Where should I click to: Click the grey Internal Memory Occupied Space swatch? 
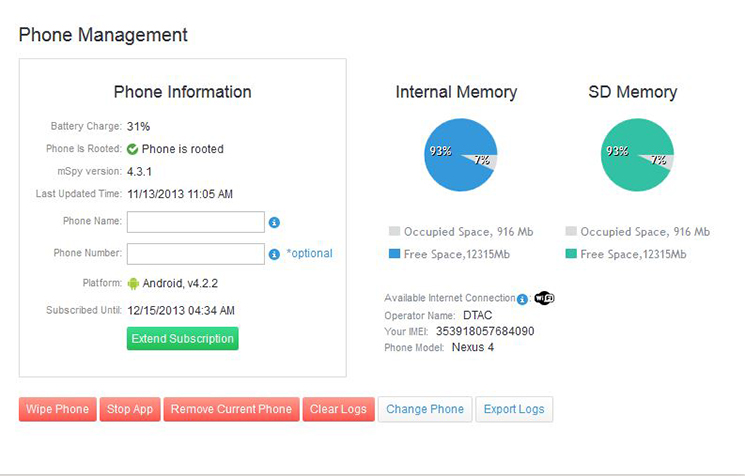pos(394,231)
